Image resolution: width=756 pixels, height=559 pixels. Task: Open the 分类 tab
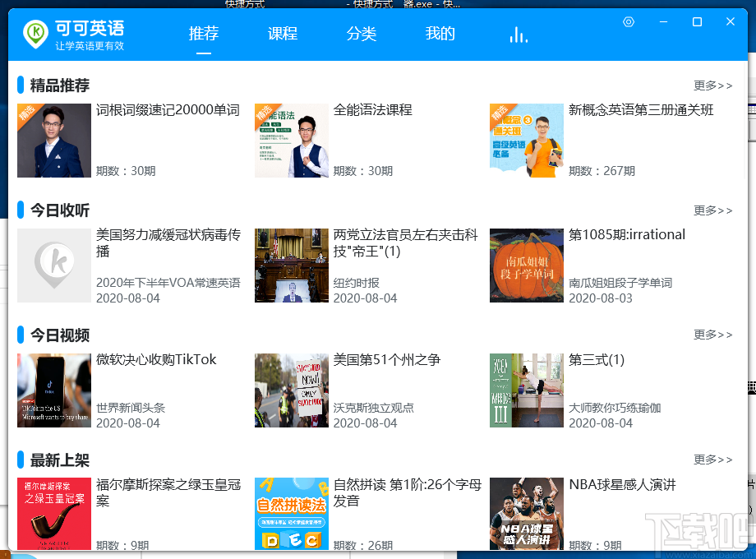click(x=361, y=35)
